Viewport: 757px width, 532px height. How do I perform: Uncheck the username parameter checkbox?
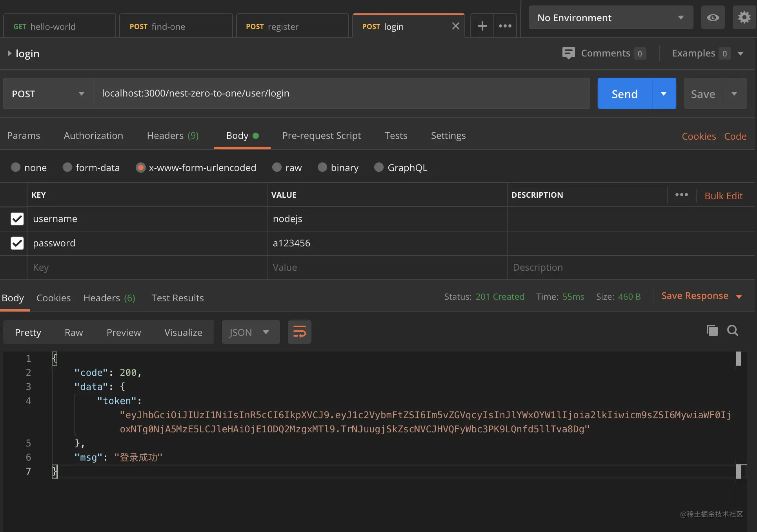(17, 219)
